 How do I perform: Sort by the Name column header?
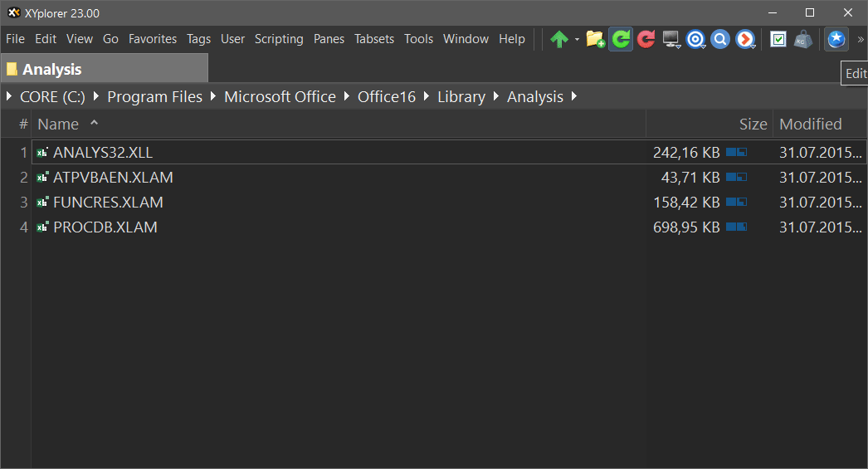(x=339, y=124)
